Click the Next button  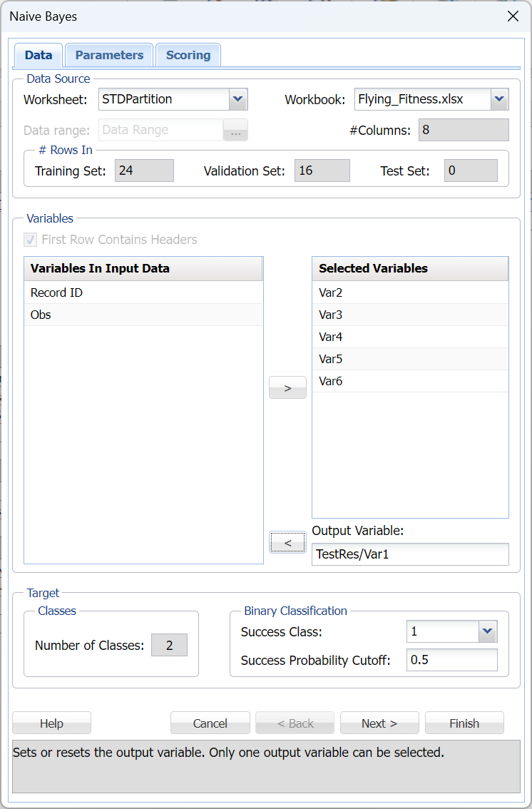pos(379,723)
